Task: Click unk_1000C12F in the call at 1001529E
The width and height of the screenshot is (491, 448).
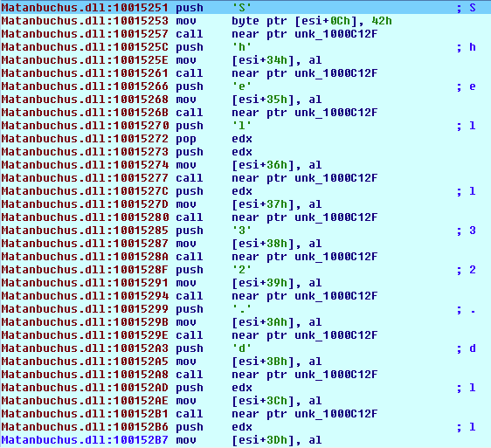Action: pyautogui.click(x=336, y=335)
